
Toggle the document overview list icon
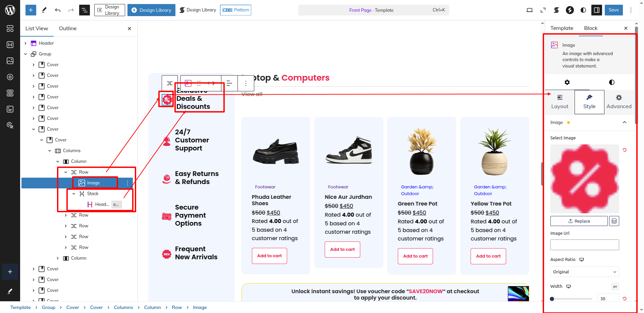click(x=84, y=10)
